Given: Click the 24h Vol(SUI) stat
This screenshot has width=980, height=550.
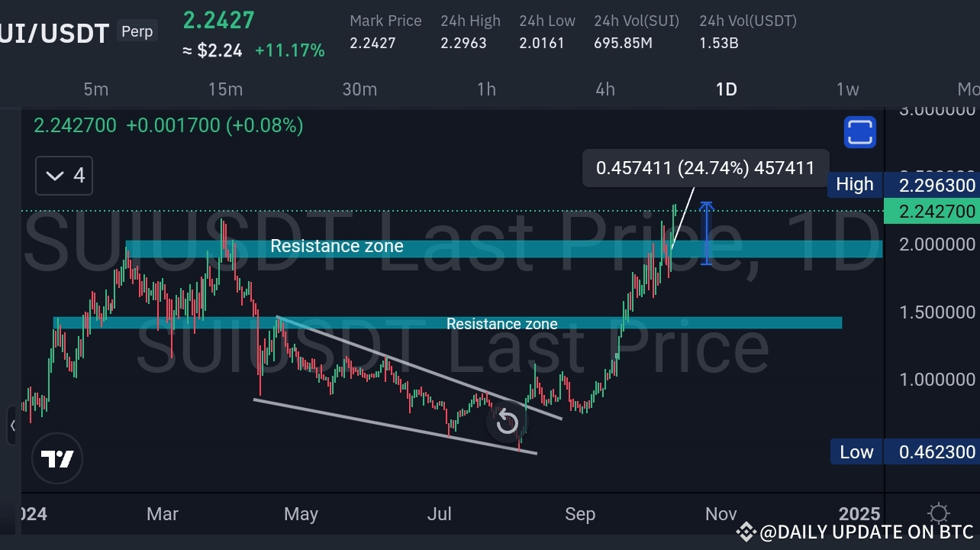Looking at the screenshot, I should click(x=637, y=32).
